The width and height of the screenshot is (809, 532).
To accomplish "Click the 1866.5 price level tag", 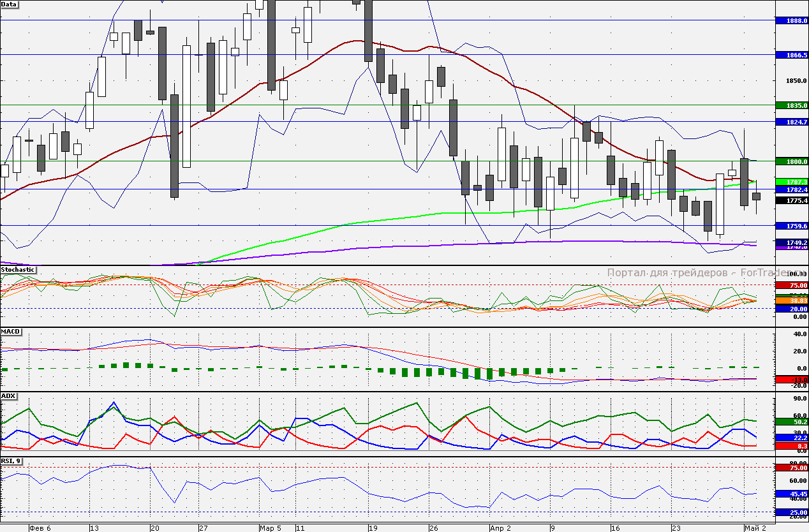I will [x=792, y=55].
